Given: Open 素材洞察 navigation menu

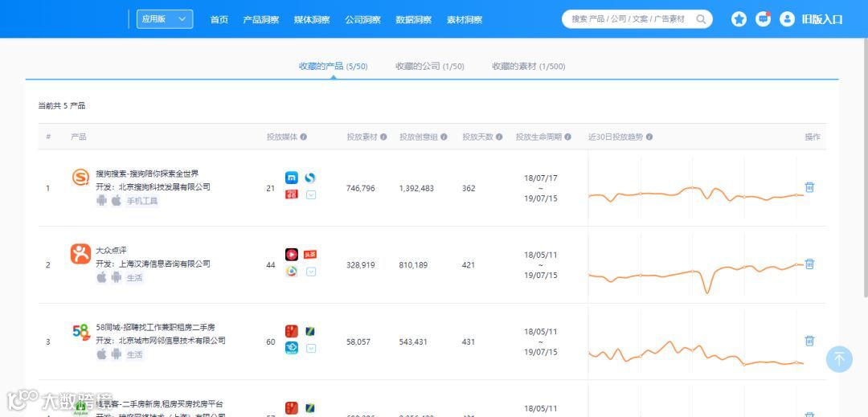Looking at the screenshot, I should 465,19.
